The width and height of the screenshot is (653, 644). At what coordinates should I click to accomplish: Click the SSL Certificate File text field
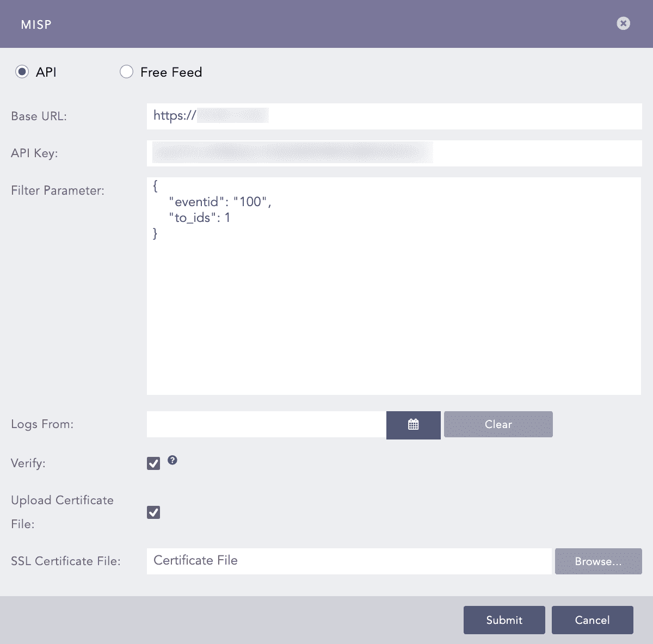click(349, 561)
